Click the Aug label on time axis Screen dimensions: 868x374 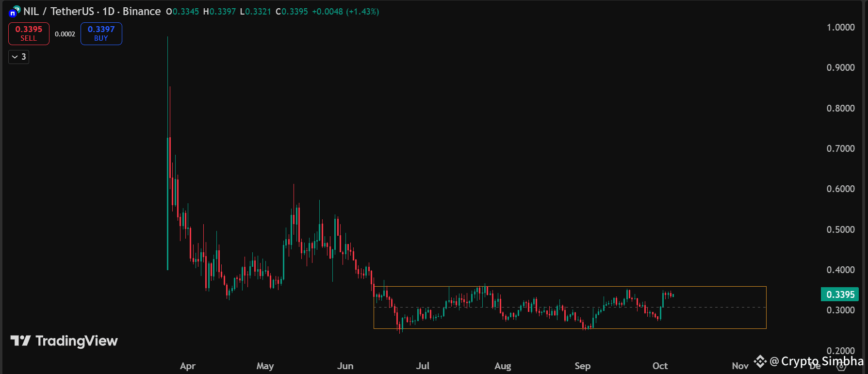coord(503,366)
